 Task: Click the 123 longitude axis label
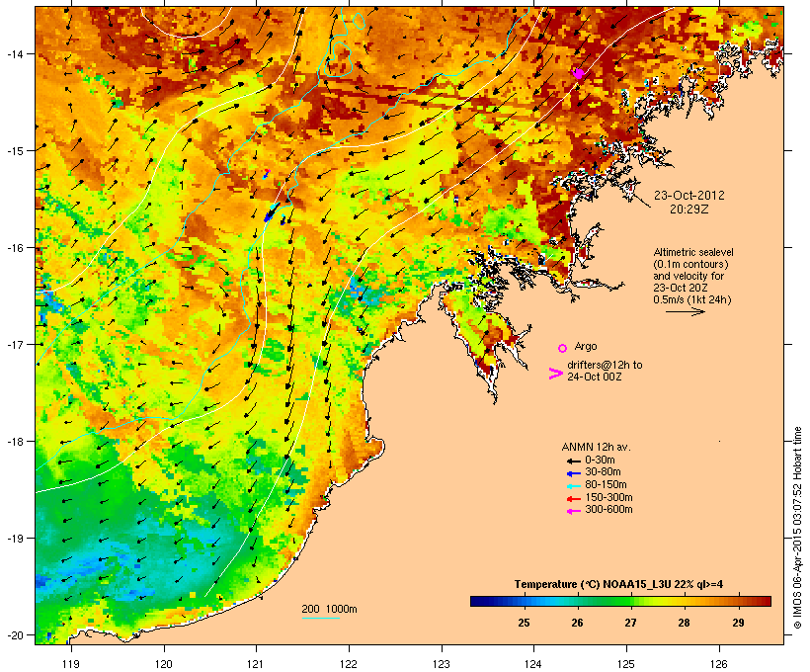pyautogui.click(x=442, y=664)
